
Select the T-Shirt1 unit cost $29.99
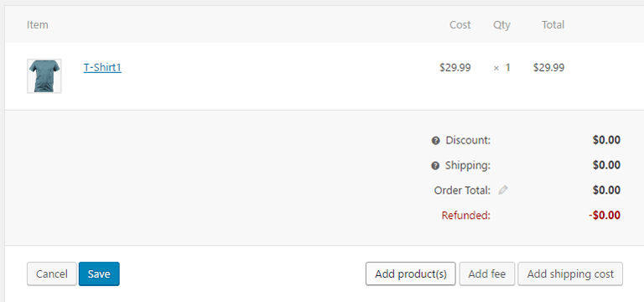click(455, 68)
